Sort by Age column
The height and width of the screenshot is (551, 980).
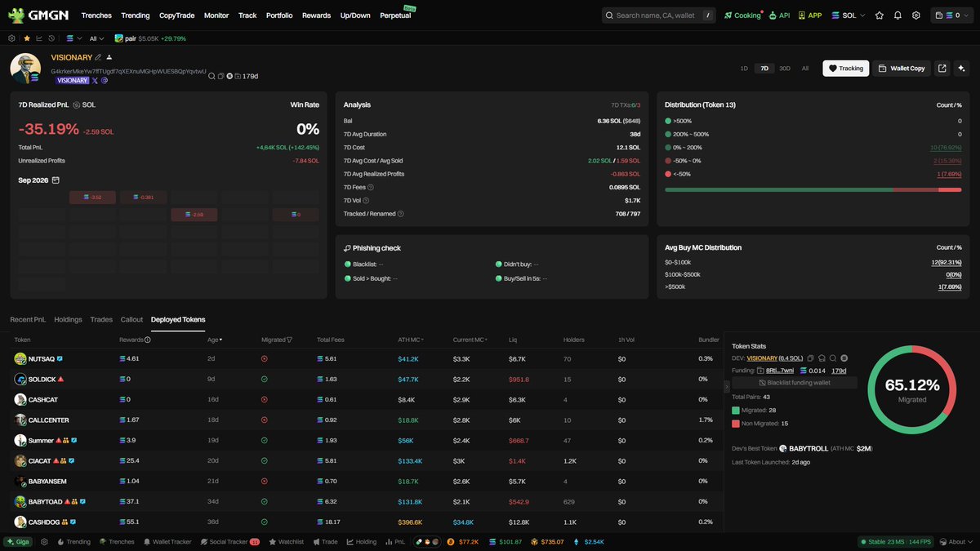click(x=215, y=340)
